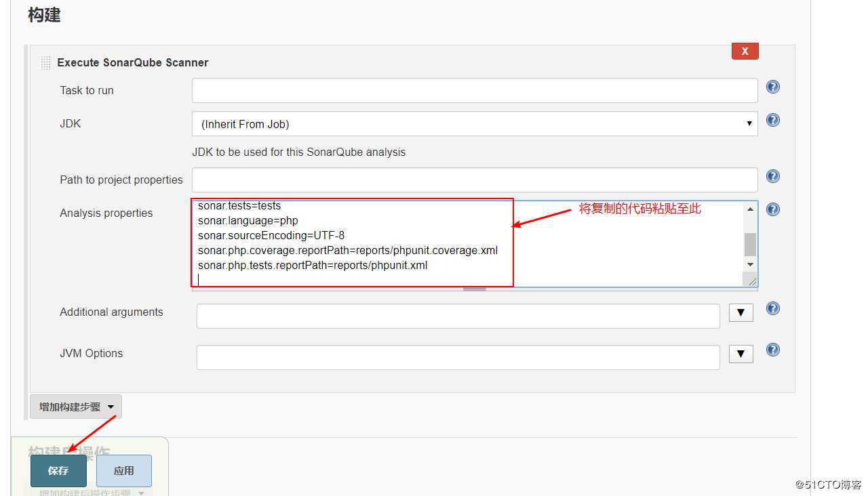This screenshot has width=868, height=496.
Task: Click the Execute SonarQube Scanner title
Action: [133, 62]
